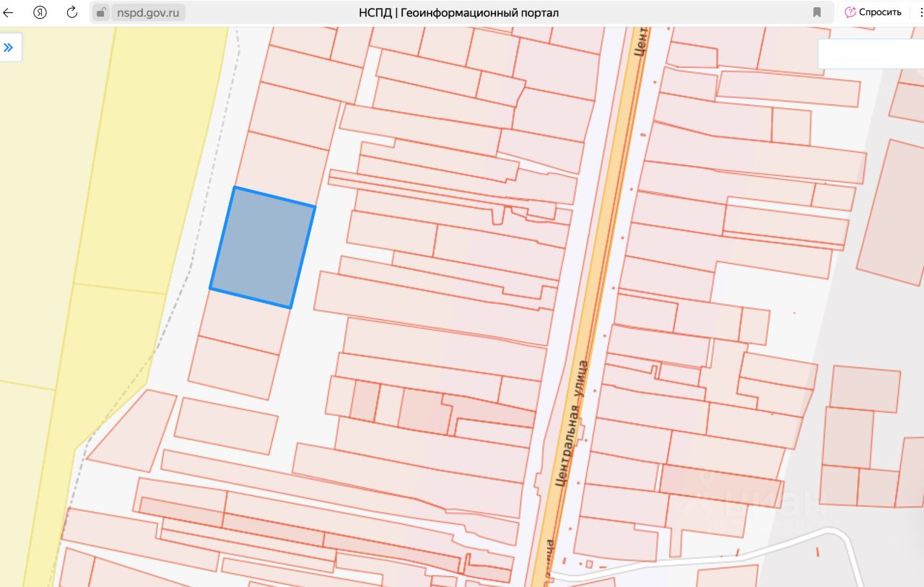Click the white search box on the map
This screenshot has width=924, height=587.
pos(871,53)
